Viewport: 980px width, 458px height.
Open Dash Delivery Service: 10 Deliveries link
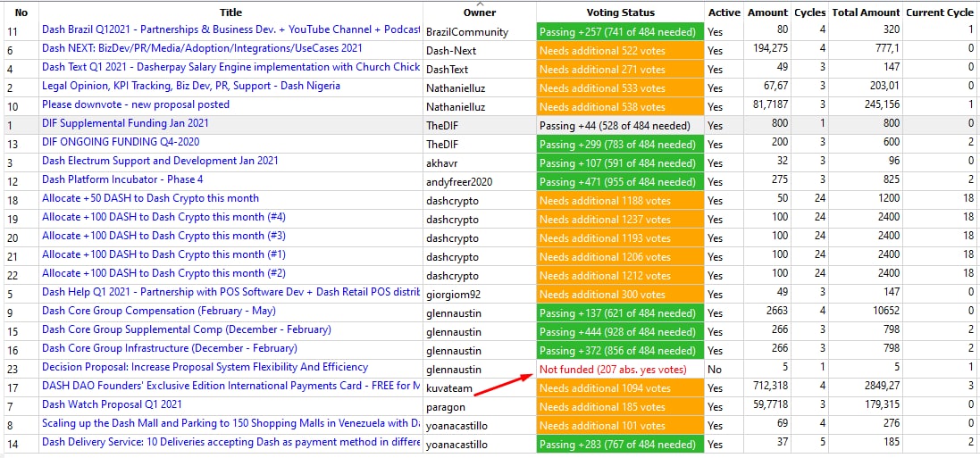tap(230, 442)
